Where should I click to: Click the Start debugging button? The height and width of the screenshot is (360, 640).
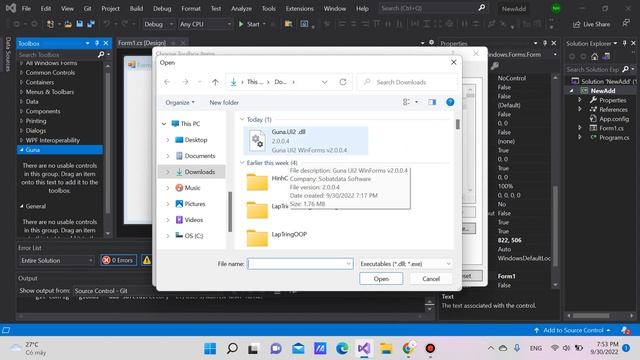pyautogui.click(x=249, y=24)
